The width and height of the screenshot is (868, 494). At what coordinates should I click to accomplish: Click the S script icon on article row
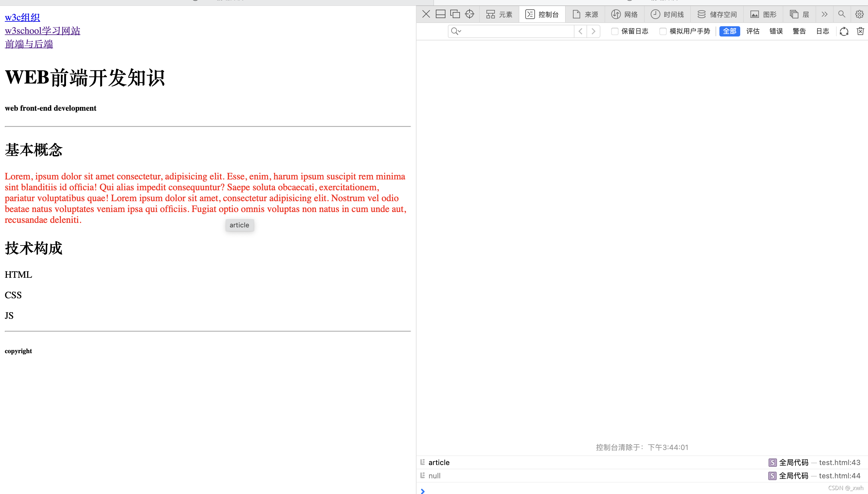tap(772, 462)
